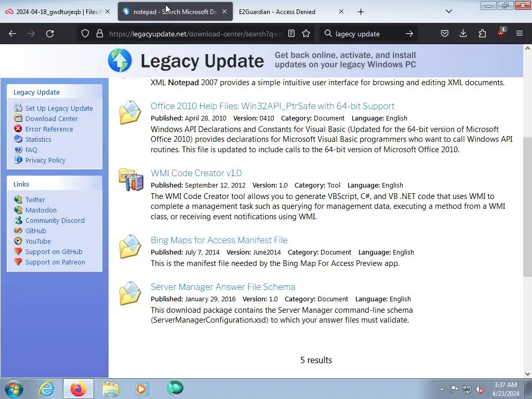The height and width of the screenshot is (399, 532).
Task: Click WMI Code Creator tool icon
Action: [131, 179]
